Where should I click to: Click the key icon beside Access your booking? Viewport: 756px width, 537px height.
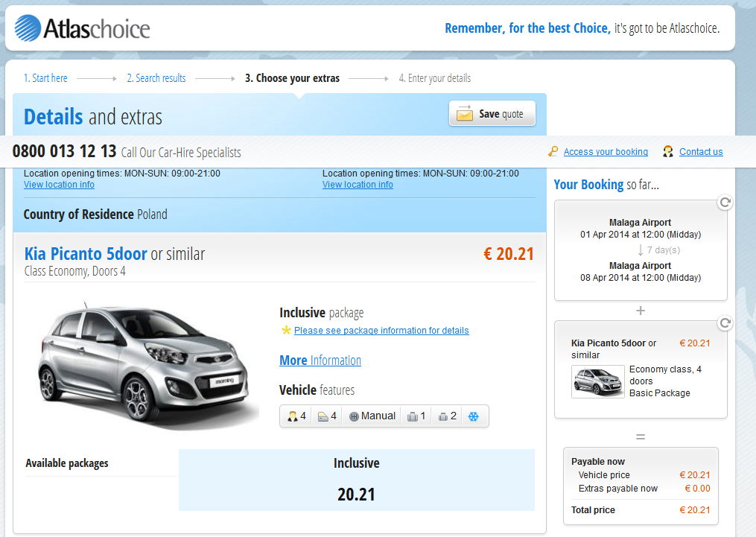553,151
